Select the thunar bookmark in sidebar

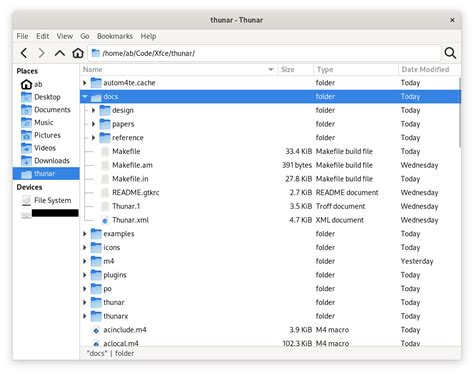click(x=46, y=174)
